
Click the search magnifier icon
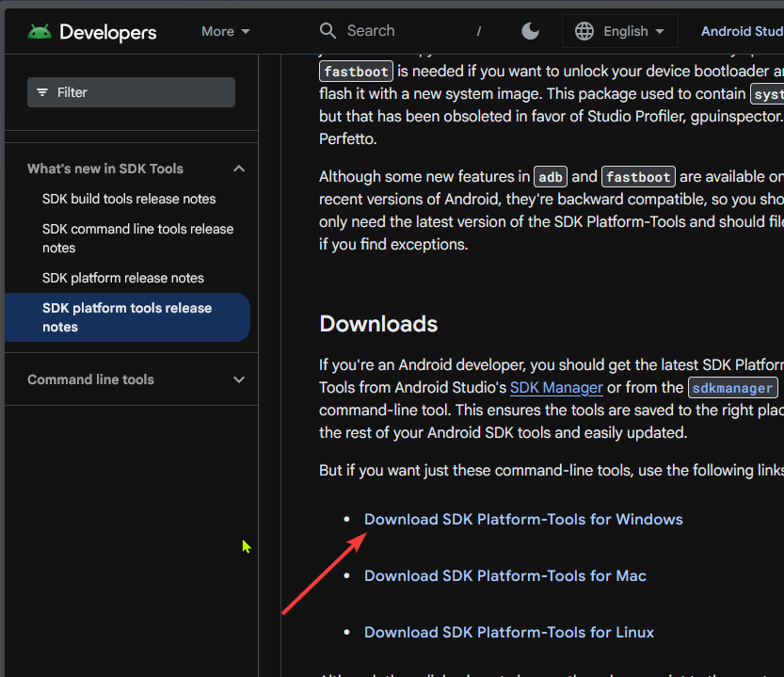(328, 31)
